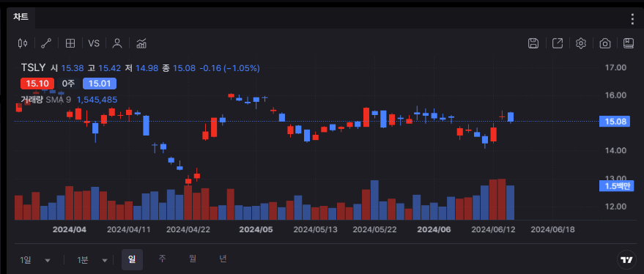
Task: Save the chart with the floppy disk icon
Action: pyautogui.click(x=533, y=43)
